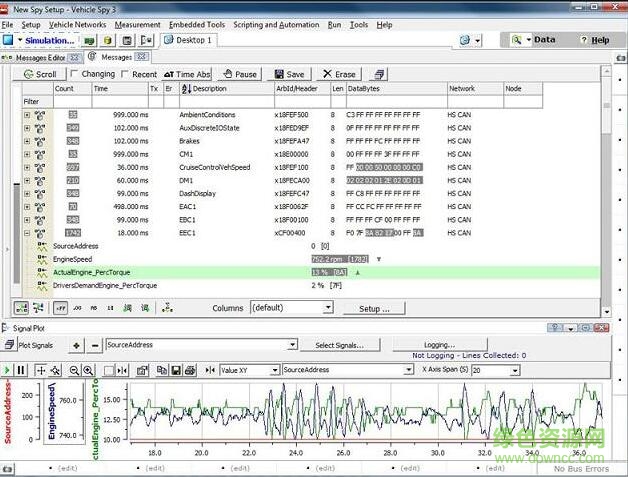Switch to the Messages Editor tab
This screenshot has width=628, height=477.
click(38, 58)
